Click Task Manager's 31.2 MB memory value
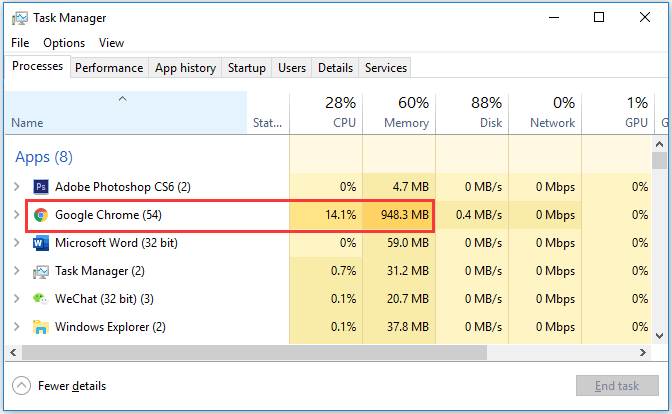This screenshot has height=414, width=672. pyautogui.click(x=408, y=271)
